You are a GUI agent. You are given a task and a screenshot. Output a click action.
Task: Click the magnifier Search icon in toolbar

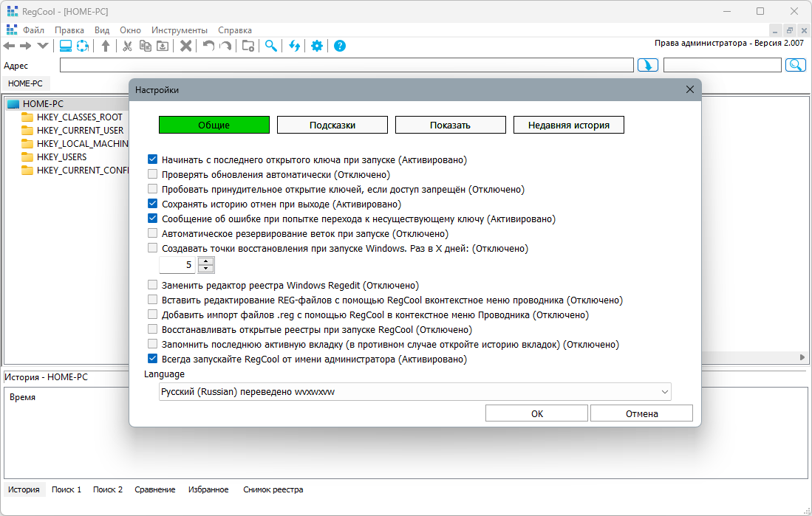271,46
